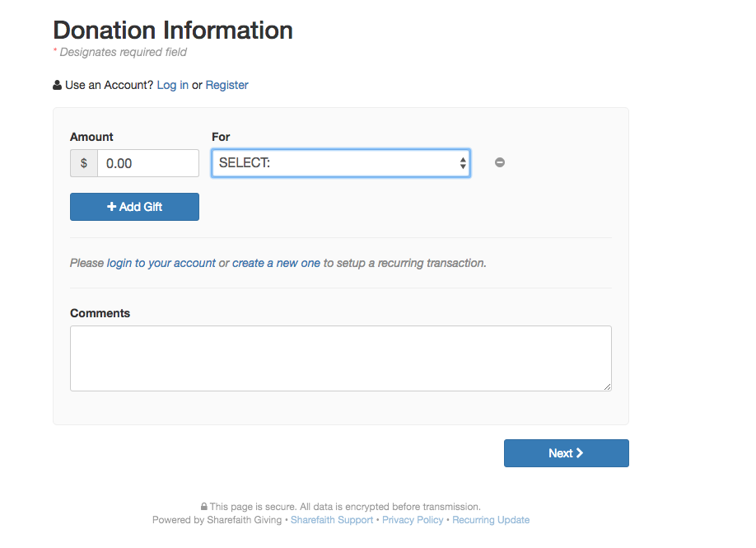Proceed with the Next button

point(566,453)
